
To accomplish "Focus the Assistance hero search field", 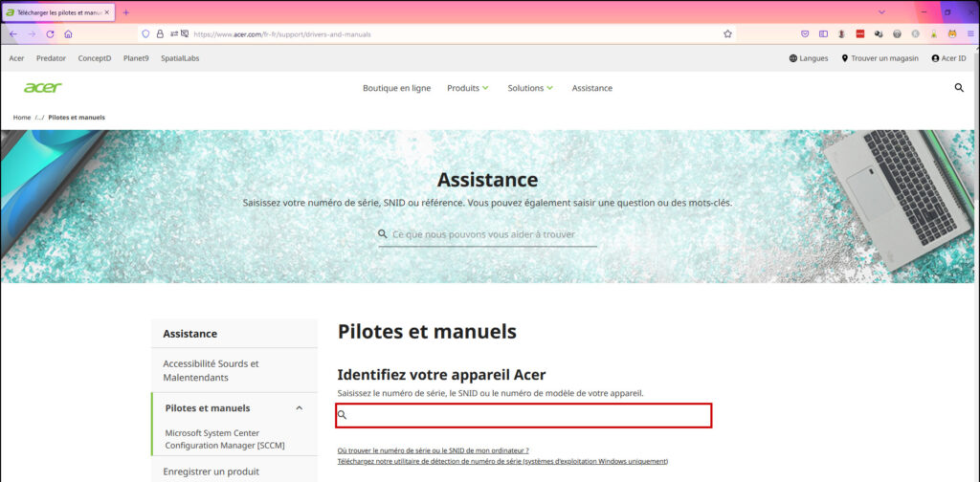I will (x=487, y=234).
